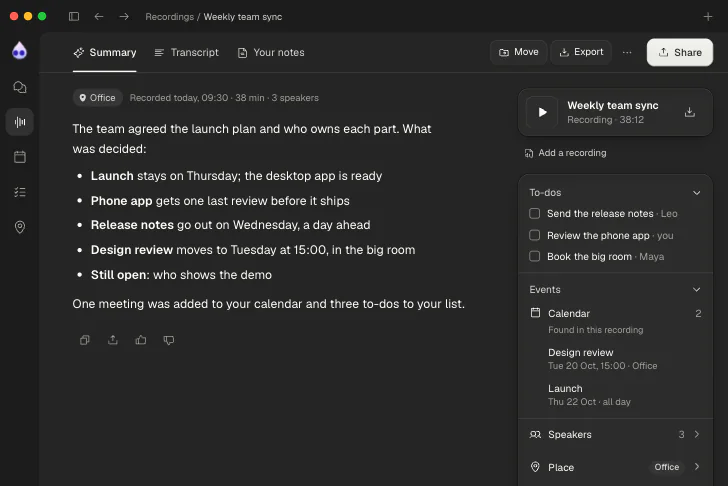Open the places pin sidebar icon

pyautogui.click(x=20, y=227)
